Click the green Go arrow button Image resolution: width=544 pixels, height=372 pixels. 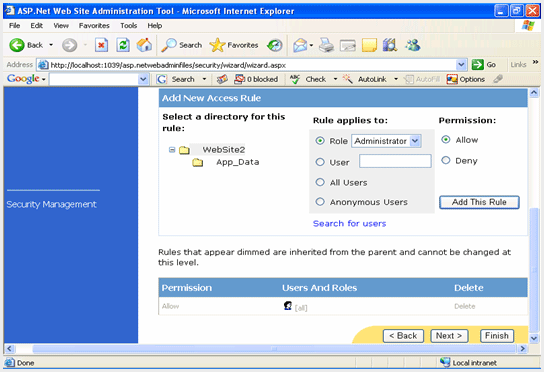[477, 65]
